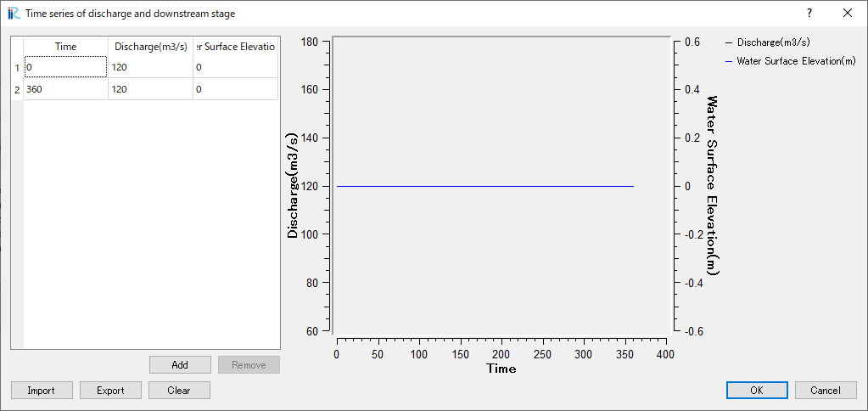Click Water Surface Elevation cell in row 1
Viewport: 868px width, 411px height.
(235, 67)
